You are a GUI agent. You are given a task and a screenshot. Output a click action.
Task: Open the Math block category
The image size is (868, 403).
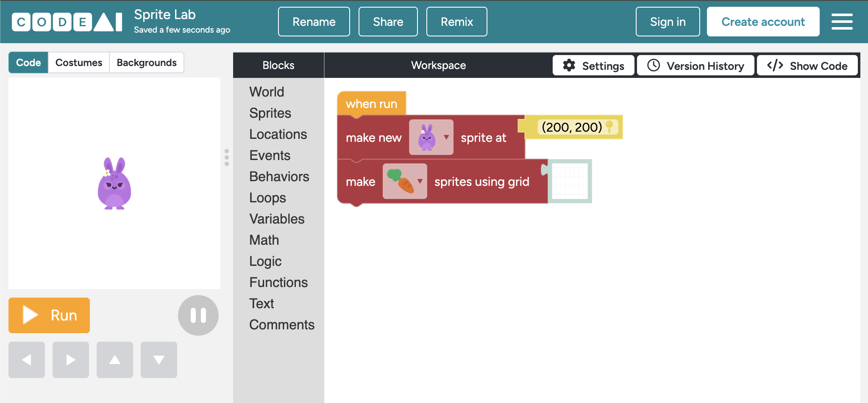264,240
